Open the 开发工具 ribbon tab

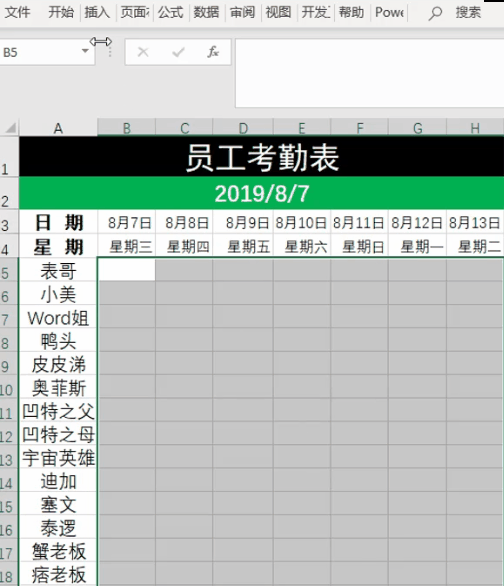[315, 12]
